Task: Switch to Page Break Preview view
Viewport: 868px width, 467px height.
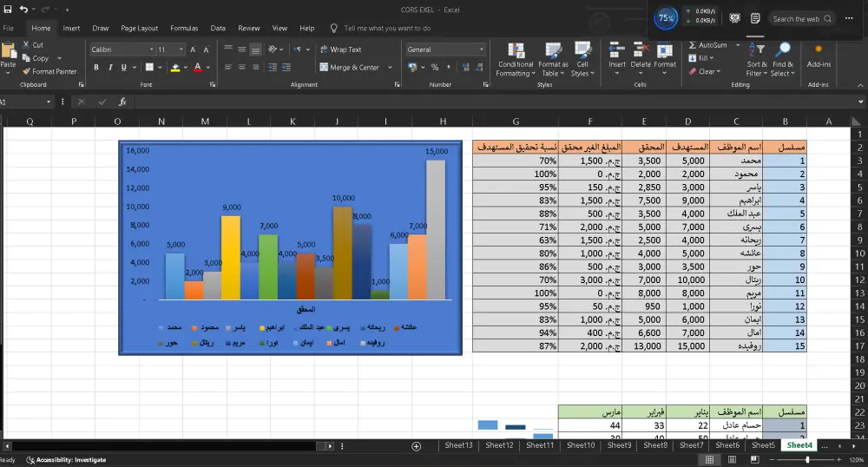Action: (754, 460)
